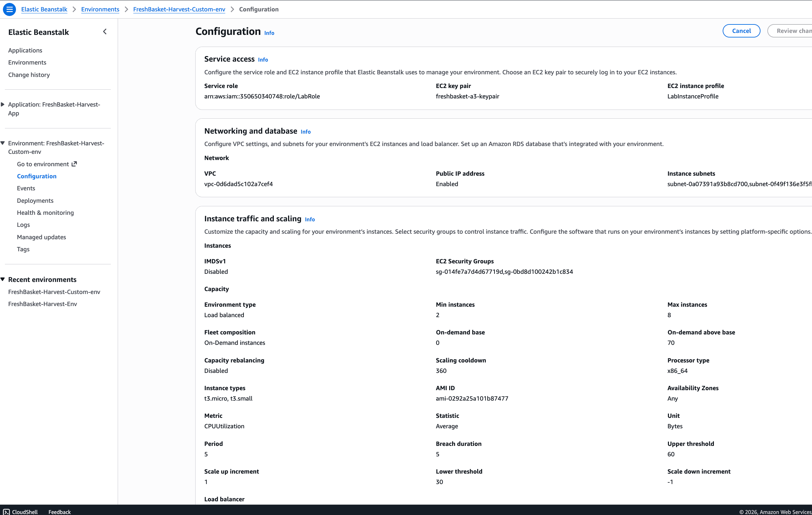Open Tags in the sidebar
The image size is (812, 515).
point(23,249)
